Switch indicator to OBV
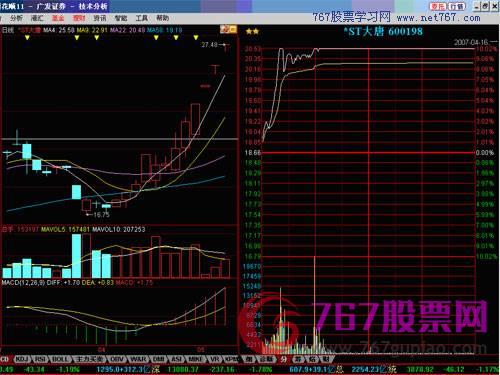 117,359
